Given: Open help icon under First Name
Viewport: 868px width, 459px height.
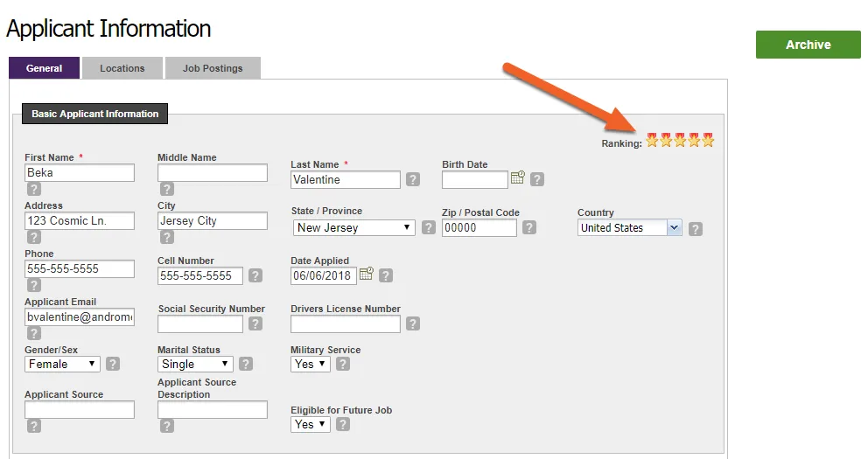Looking at the screenshot, I should coord(34,189).
